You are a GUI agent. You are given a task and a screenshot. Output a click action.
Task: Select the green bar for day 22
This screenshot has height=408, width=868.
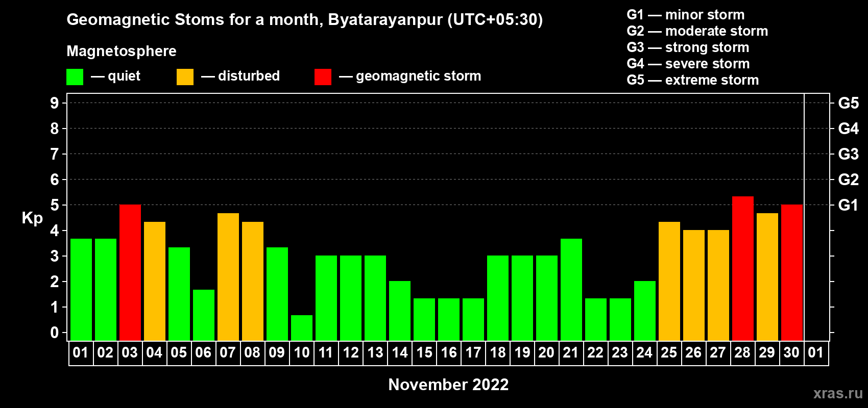coord(596,320)
